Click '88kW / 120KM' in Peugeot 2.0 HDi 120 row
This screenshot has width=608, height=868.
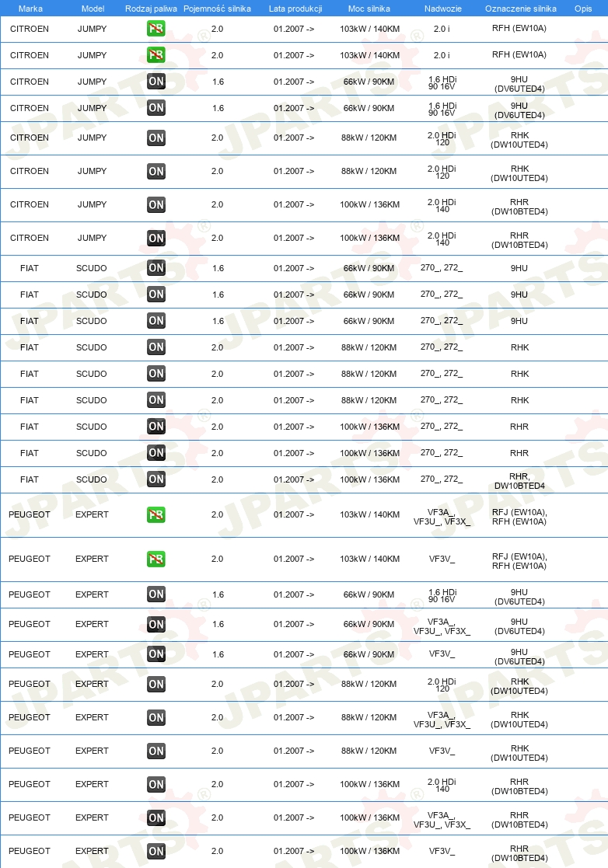(x=369, y=684)
